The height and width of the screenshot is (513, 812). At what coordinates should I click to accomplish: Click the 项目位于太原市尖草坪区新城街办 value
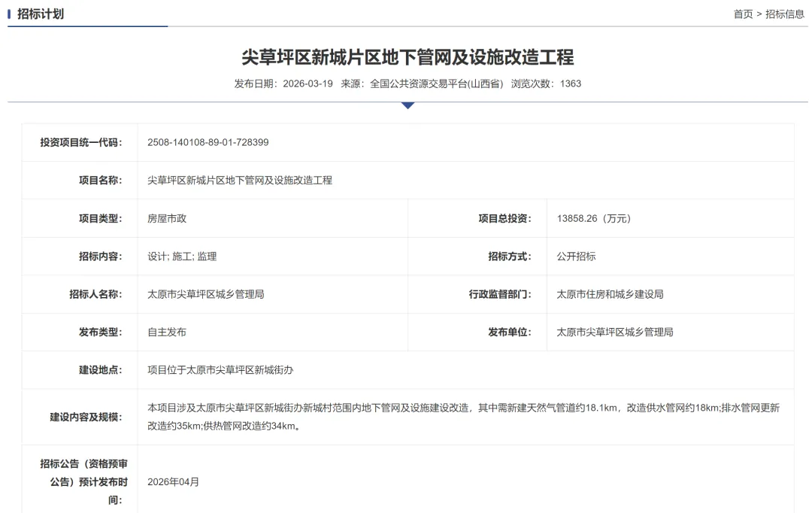pos(220,370)
